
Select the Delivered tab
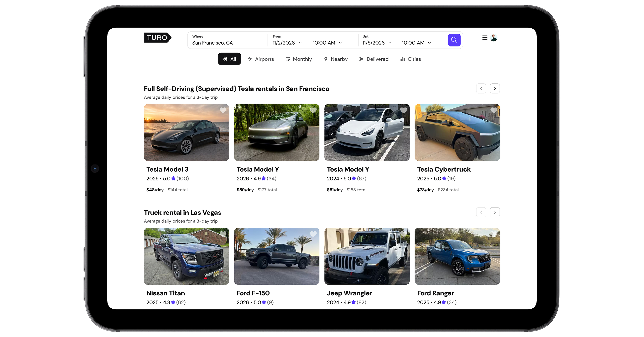coord(374,59)
